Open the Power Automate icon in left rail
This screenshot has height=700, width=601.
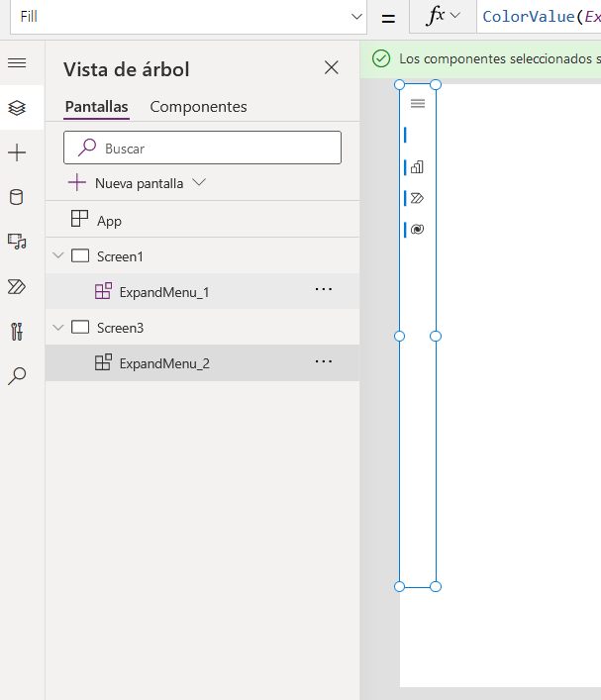click(17, 286)
